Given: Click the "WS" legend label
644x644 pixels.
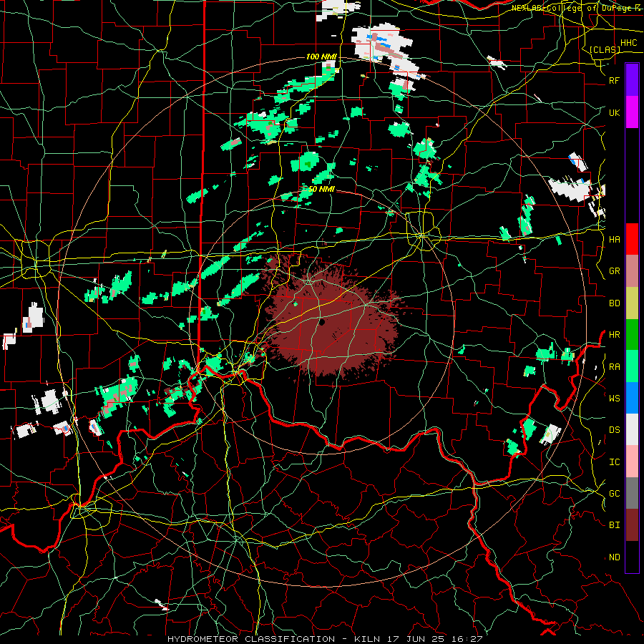Looking at the screenshot, I should pos(614,399).
